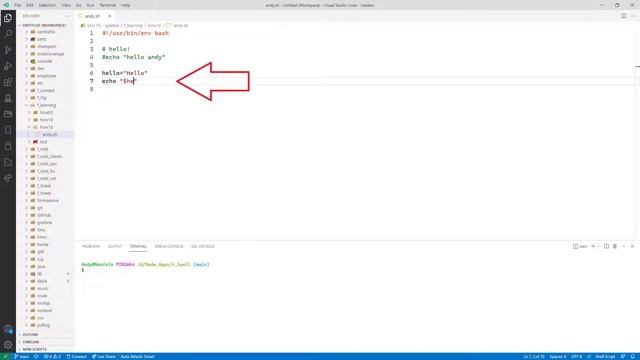640x360 pixels.
Task: Change UTF-8 encoding in status bar
Action: (576, 357)
